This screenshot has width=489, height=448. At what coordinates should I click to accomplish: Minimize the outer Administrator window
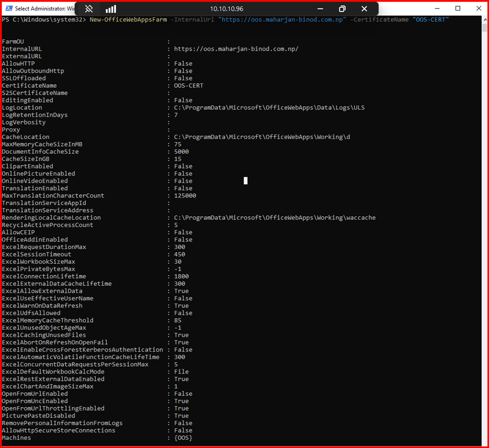[x=435, y=9]
